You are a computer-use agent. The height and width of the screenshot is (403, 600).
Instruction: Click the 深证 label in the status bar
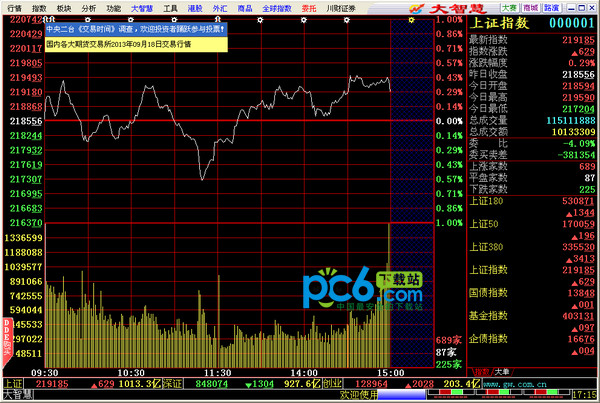click(x=173, y=384)
